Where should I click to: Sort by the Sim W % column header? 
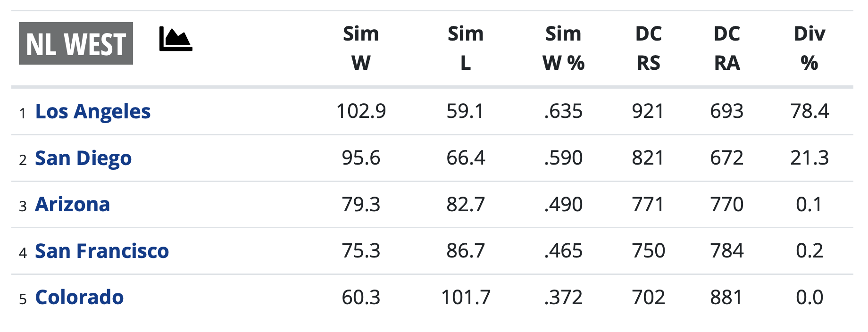[x=563, y=48]
